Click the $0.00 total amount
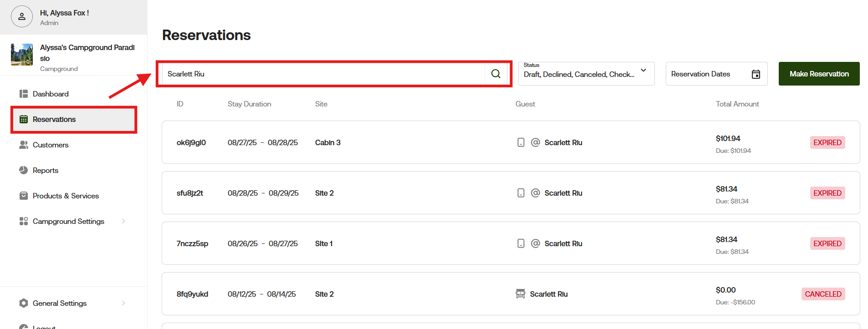The height and width of the screenshot is (329, 868). (725, 290)
